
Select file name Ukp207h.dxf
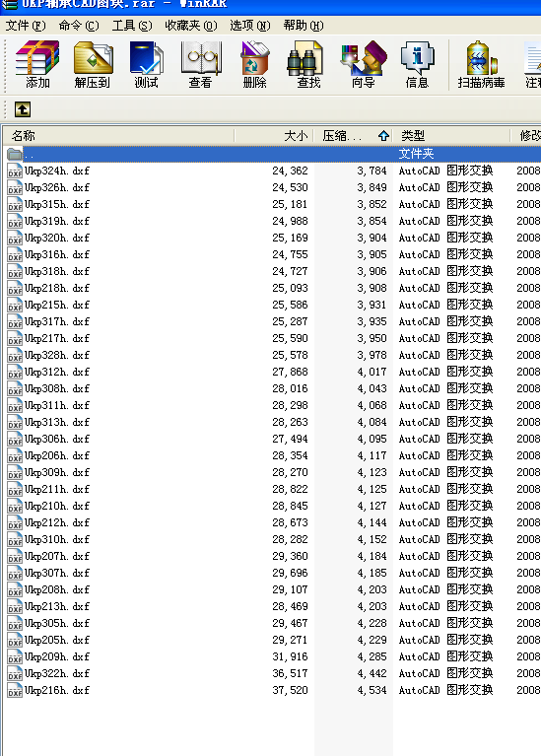click(57, 556)
